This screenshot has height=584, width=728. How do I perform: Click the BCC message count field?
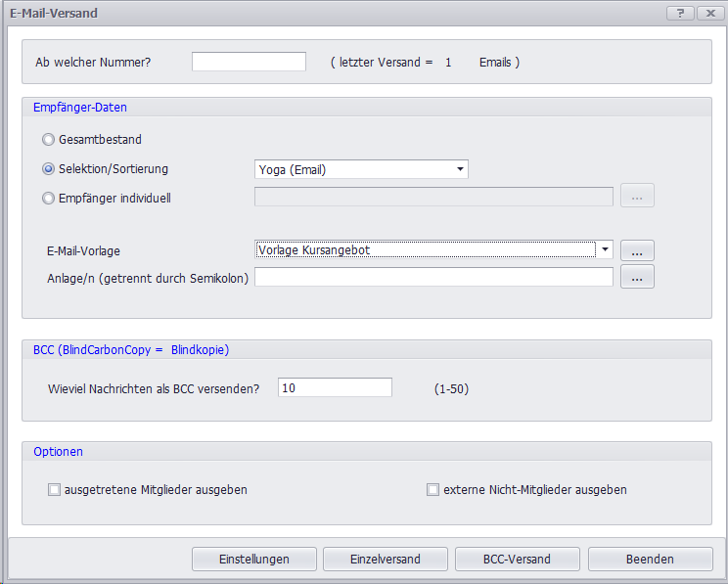[x=335, y=388]
